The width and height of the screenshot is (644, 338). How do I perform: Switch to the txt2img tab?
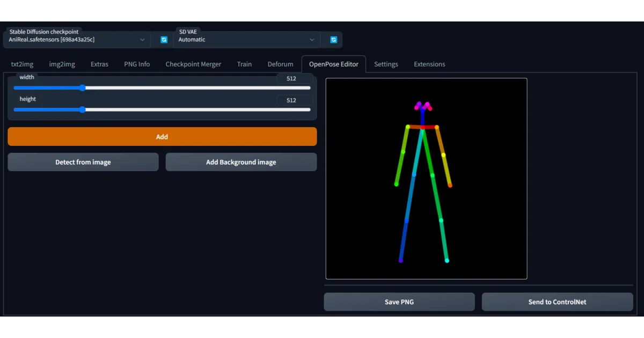pyautogui.click(x=22, y=64)
